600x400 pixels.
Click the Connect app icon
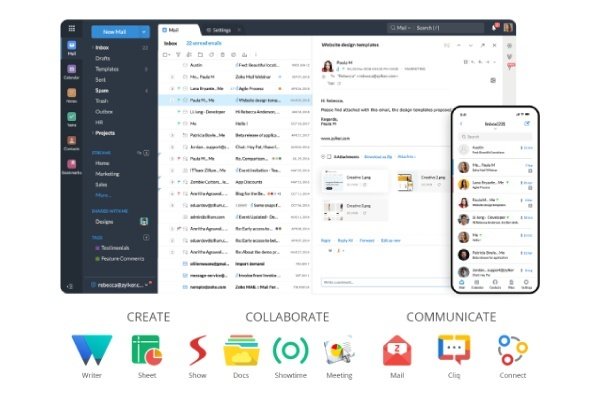[513, 350]
